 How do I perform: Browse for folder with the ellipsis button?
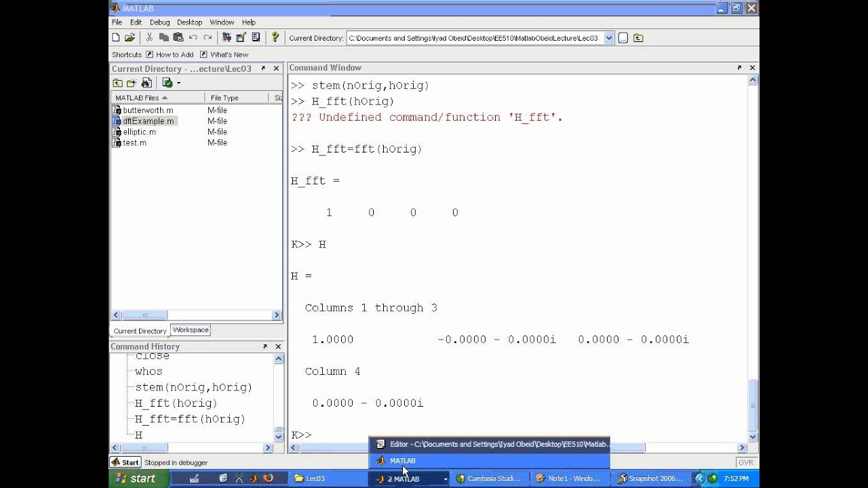[x=623, y=38]
